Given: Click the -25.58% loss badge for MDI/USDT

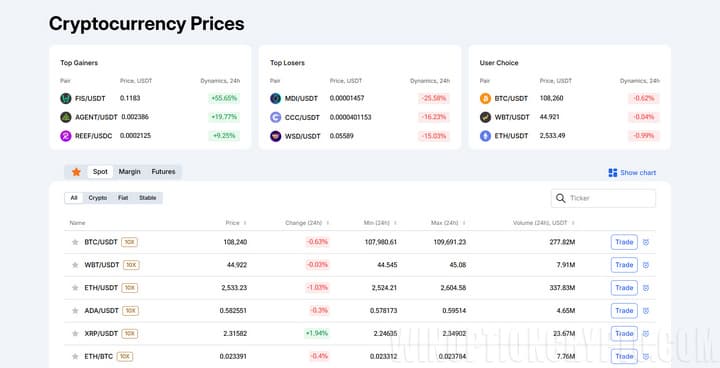Looking at the screenshot, I should click(x=434, y=98).
